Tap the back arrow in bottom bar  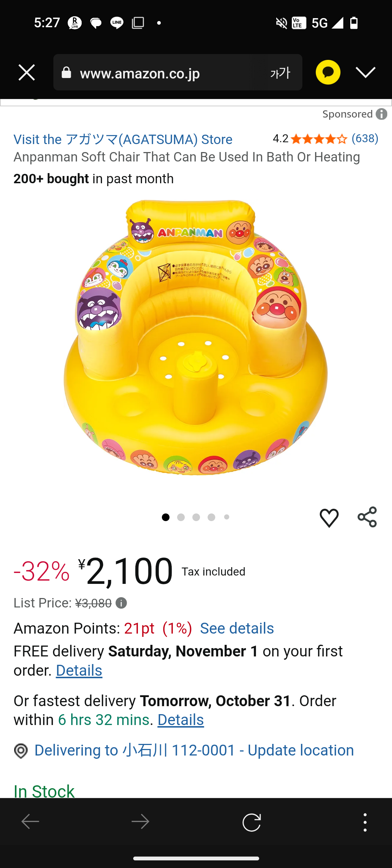(x=30, y=822)
